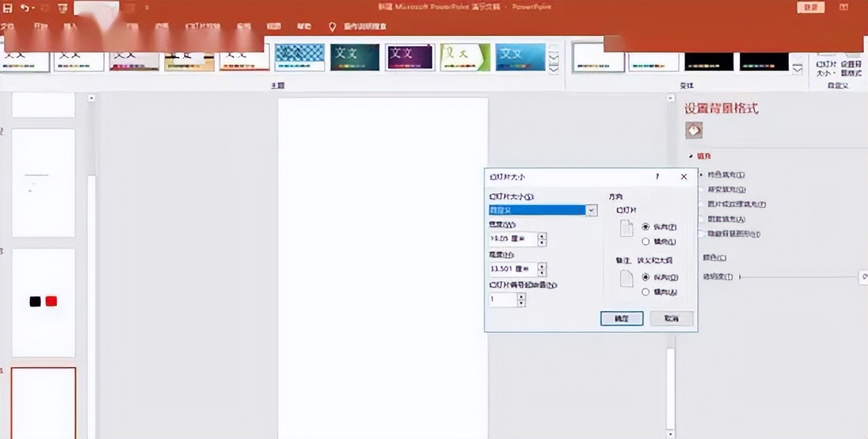Screen dimensions: 868x439
Task: Enable the 隐藏背景图形 checkbox
Action: click(x=702, y=234)
